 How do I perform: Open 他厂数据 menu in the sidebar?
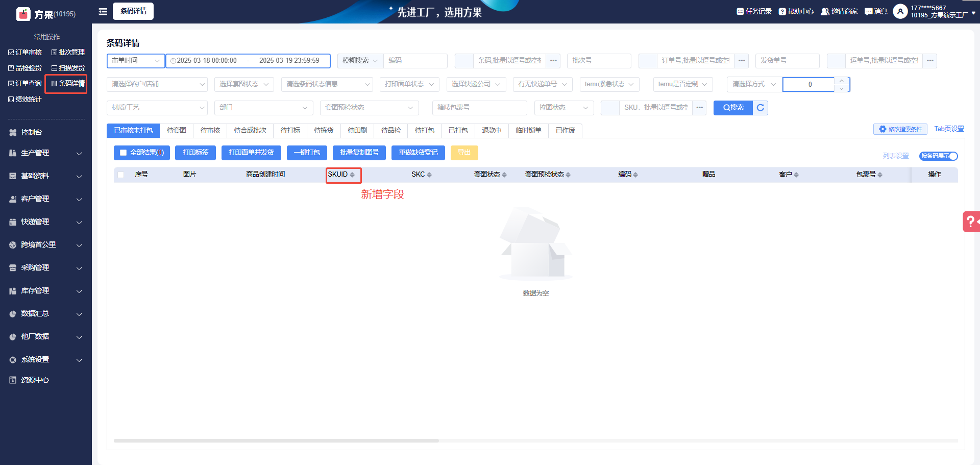(46, 336)
